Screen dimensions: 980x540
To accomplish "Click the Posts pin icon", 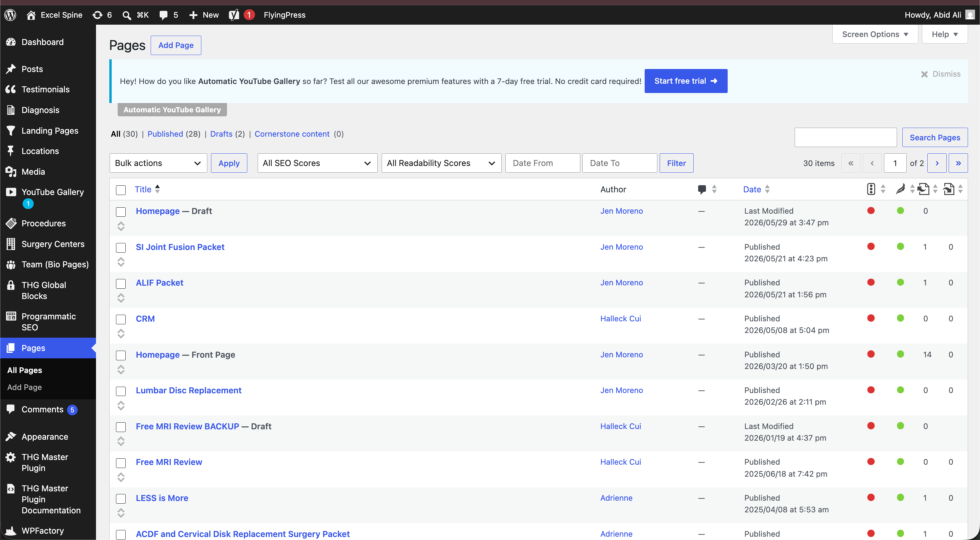I will [11, 69].
